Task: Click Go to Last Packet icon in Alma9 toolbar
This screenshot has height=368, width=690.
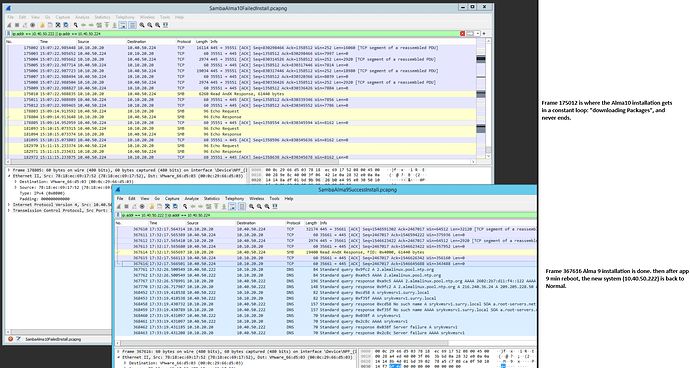Action: point(224,206)
